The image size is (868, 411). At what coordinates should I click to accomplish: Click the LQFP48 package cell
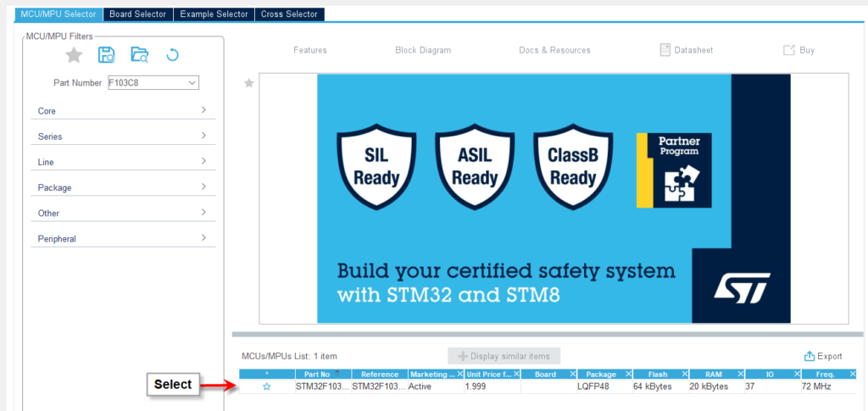click(x=605, y=386)
